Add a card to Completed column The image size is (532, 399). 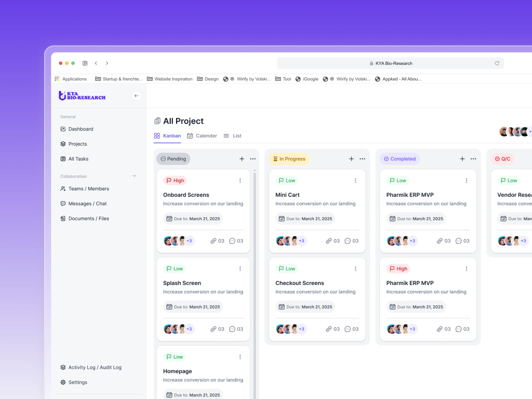(x=462, y=159)
